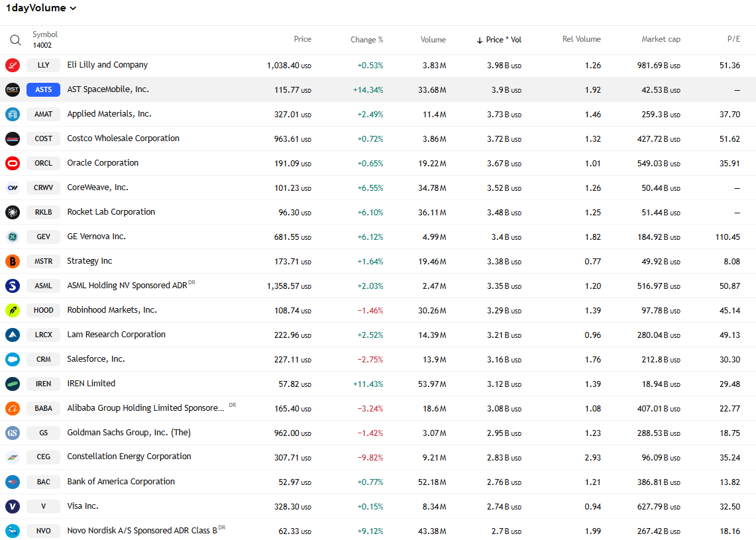Open the highlighted ASTS ticker symbol
Screen dimensions: 756x540
point(43,89)
